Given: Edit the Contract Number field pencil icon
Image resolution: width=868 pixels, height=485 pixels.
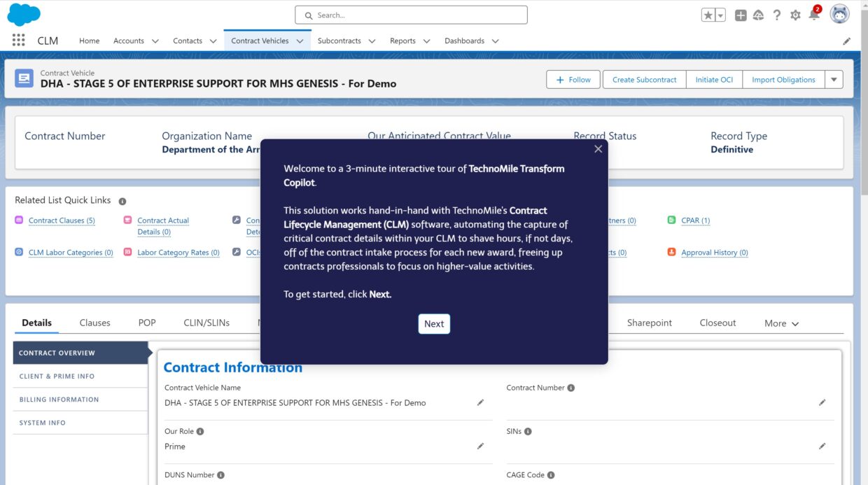Looking at the screenshot, I should click(x=822, y=402).
